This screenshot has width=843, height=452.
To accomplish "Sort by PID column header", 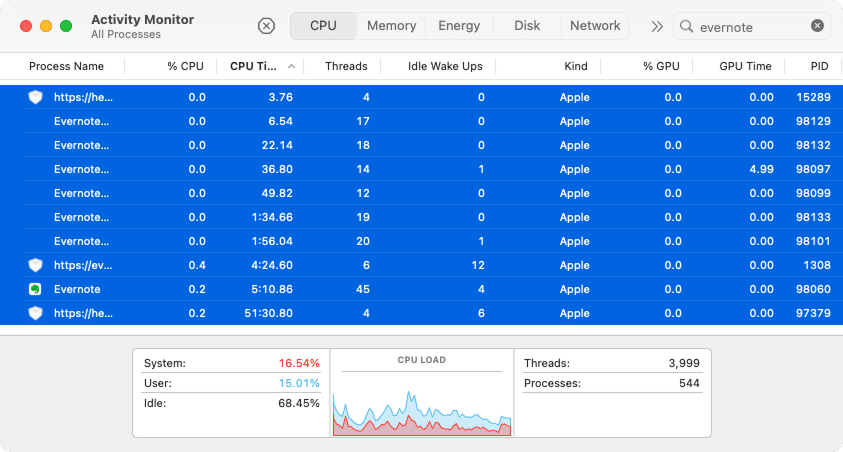I will (819, 66).
